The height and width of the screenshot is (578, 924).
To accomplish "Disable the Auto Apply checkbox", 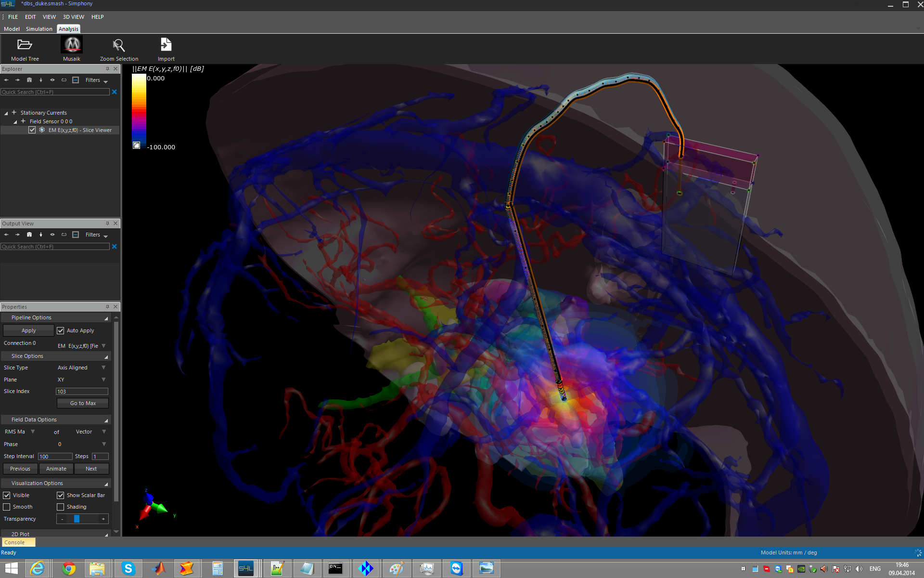I will [x=61, y=330].
